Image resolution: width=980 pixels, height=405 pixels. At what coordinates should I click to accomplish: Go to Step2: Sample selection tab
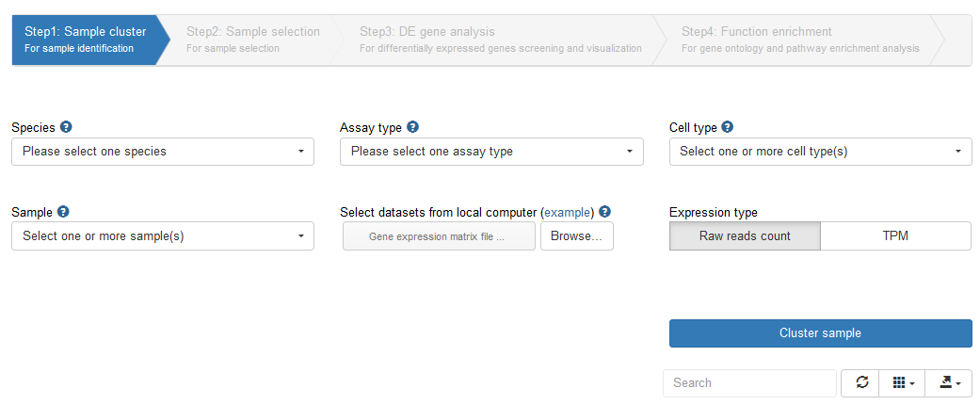[252, 40]
